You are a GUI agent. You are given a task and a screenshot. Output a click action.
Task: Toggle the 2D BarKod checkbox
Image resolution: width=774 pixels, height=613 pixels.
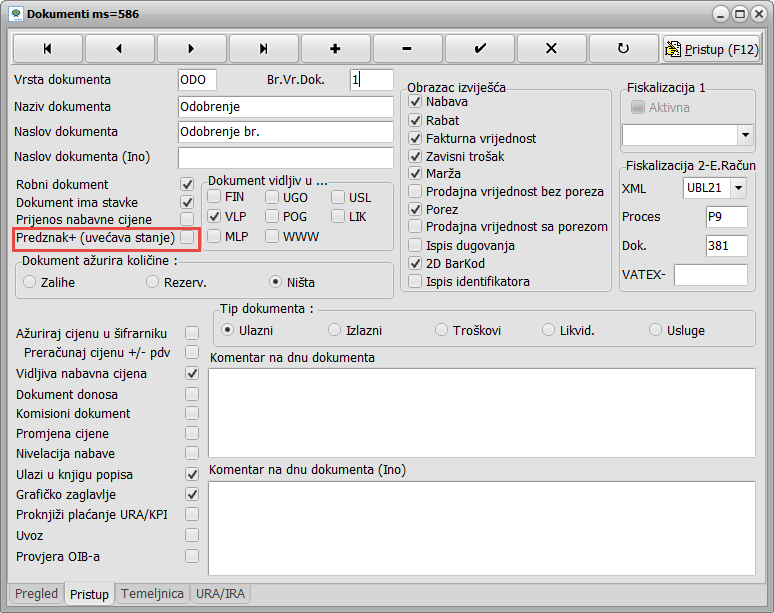[416, 264]
